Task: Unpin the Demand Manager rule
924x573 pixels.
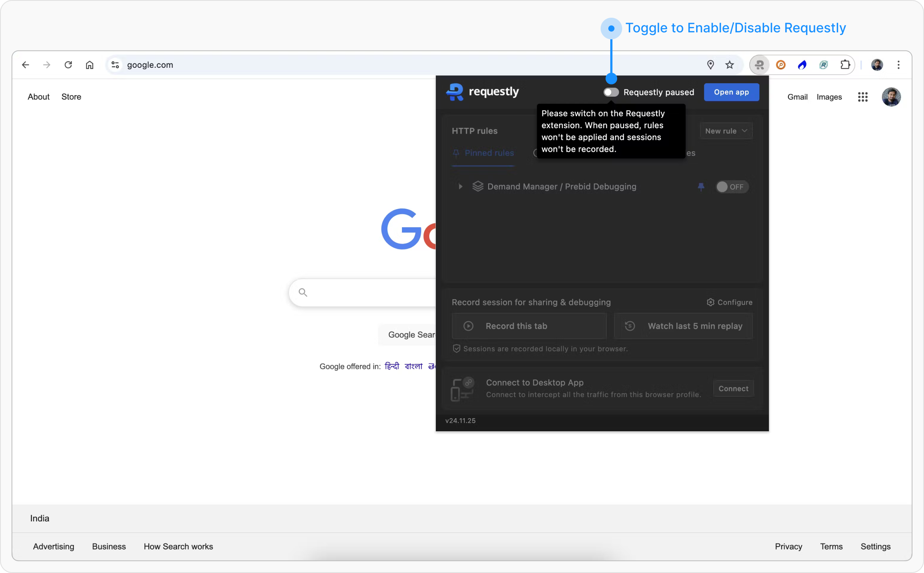Action: click(701, 187)
